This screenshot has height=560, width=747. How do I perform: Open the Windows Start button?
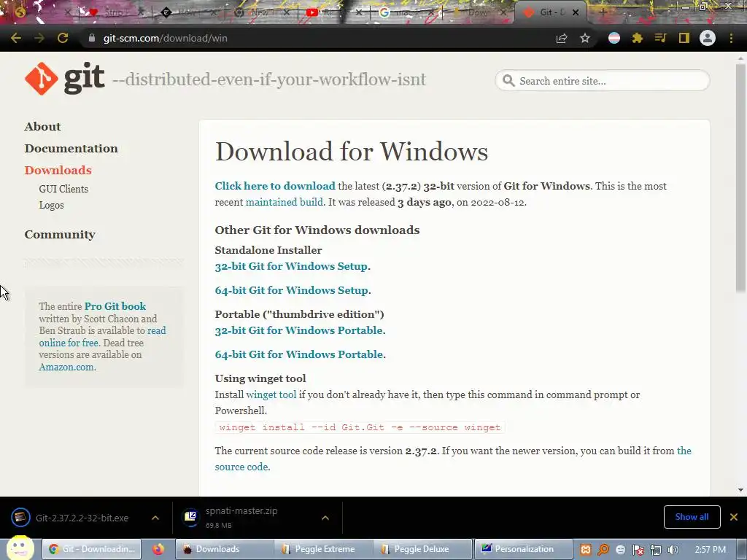coord(20,548)
